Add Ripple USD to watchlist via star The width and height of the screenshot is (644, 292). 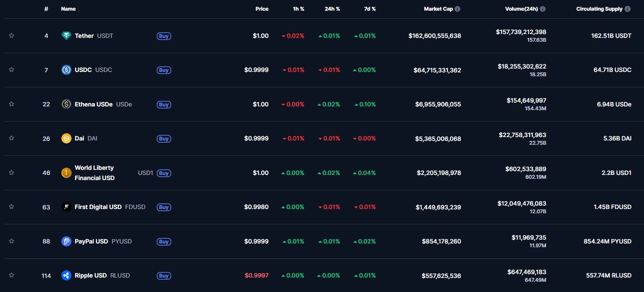point(11,275)
